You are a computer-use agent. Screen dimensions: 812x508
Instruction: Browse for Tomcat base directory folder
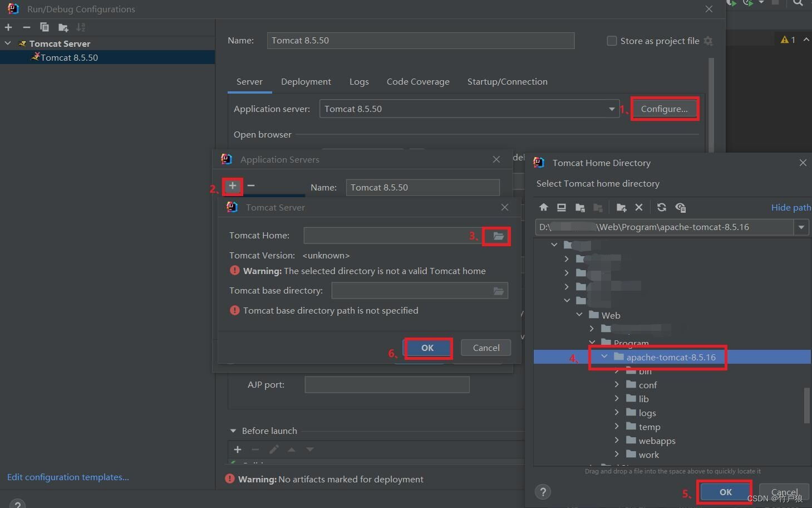click(x=499, y=291)
